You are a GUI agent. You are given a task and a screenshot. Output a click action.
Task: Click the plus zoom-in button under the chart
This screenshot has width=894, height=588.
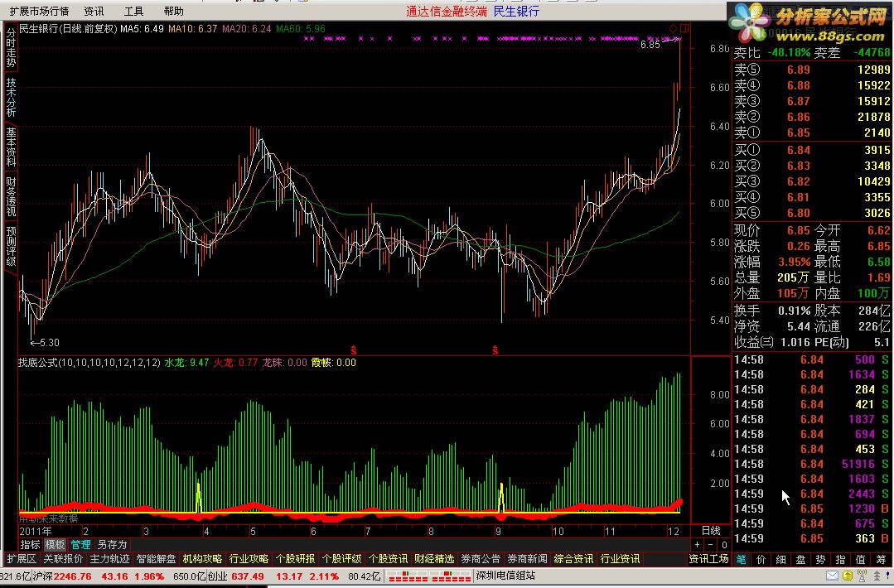coord(698,545)
